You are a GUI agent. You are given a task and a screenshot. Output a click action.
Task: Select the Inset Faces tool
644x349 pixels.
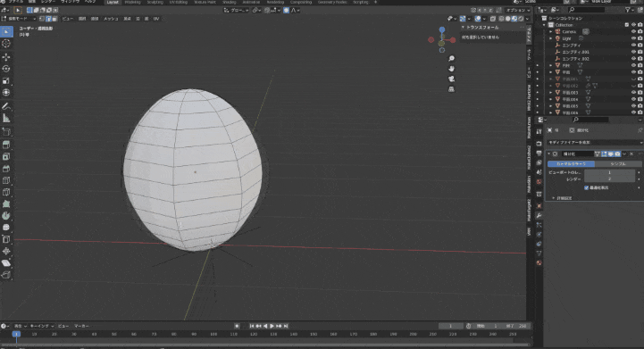point(6,157)
